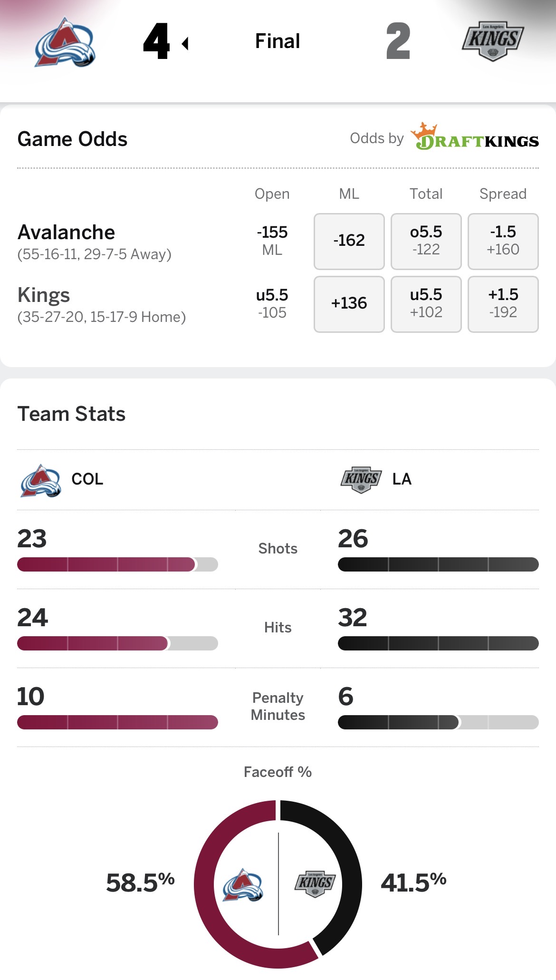The width and height of the screenshot is (556, 980).
Task: Choose the over 5.5 total at -122
Action: (x=426, y=241)
